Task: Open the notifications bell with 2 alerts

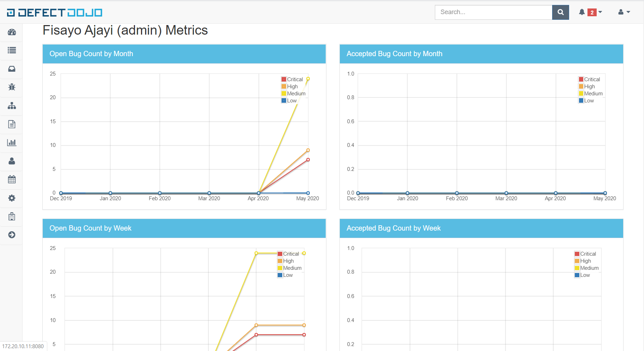Action: tap(590, 12)
